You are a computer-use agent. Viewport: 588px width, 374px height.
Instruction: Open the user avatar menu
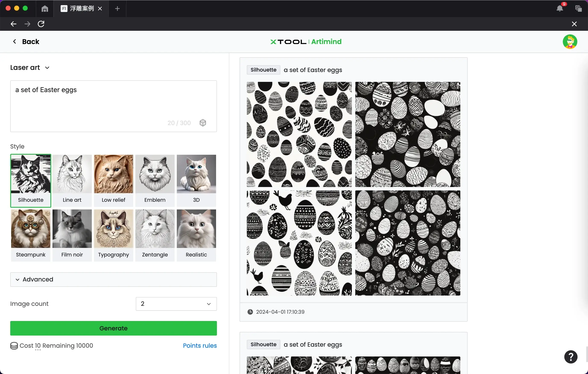[x=570, y=41]
